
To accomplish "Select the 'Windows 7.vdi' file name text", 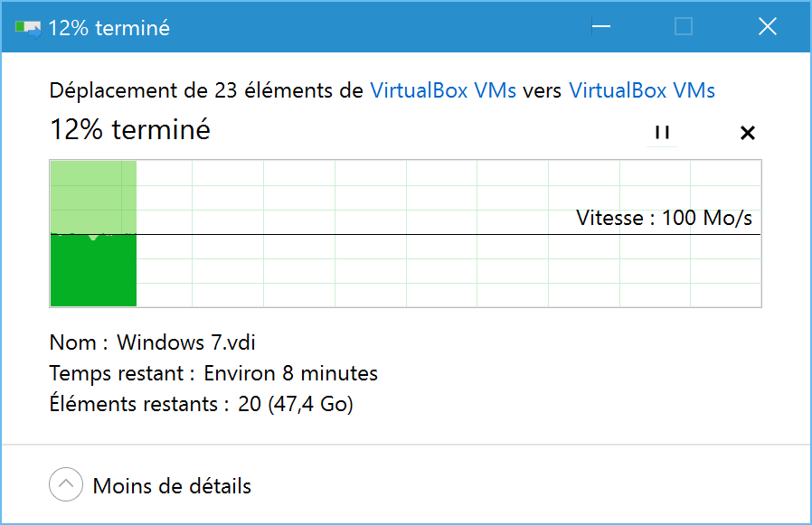I will pyautogui.click(x=186, y=342).
